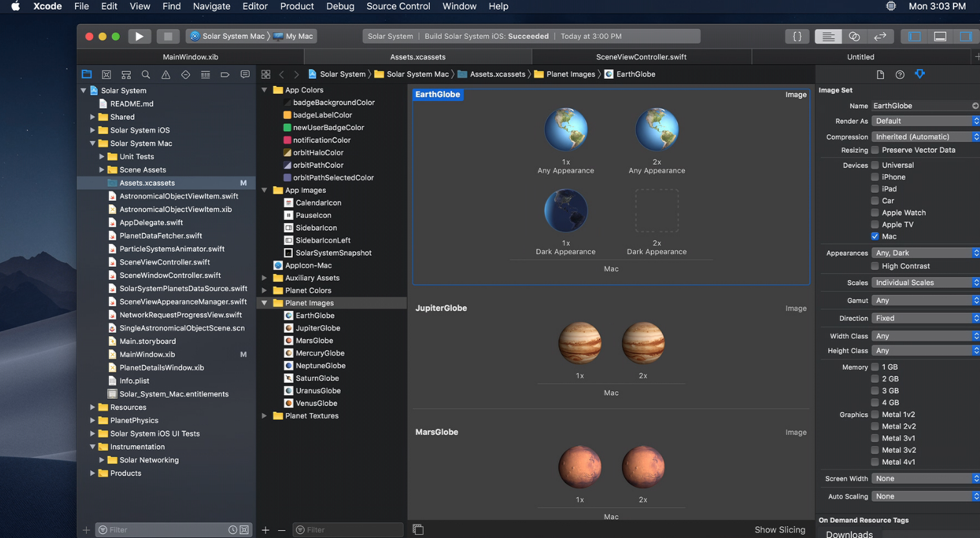Open the Project navigator folder icon
The image size is (980, 538).
click(87, 74)
